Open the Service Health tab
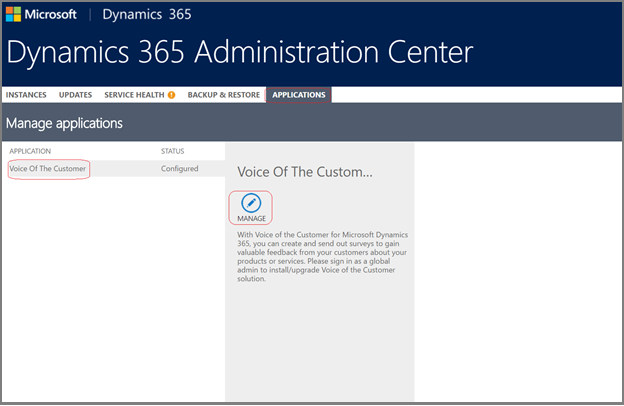The height and width of the screenshot is (406, 624). coord(133,95)
